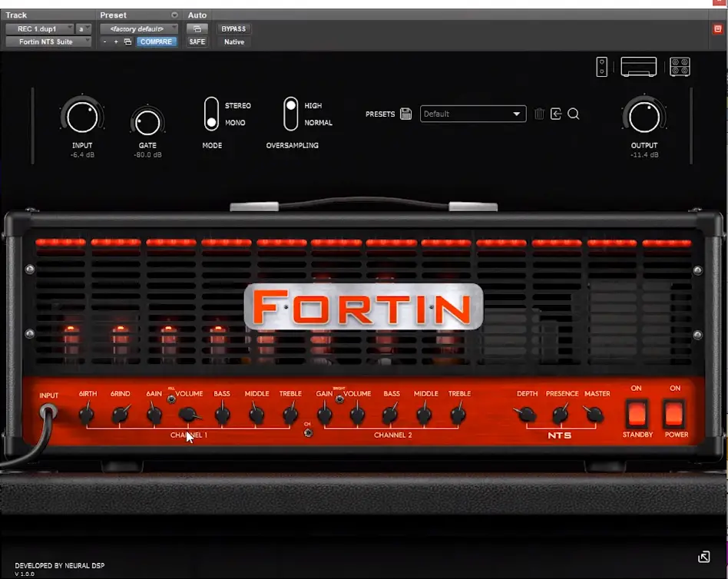The height and width of the screenshot is (579, 728).
Task: Click the circular Preset menu icon
Action: [174, 15]
